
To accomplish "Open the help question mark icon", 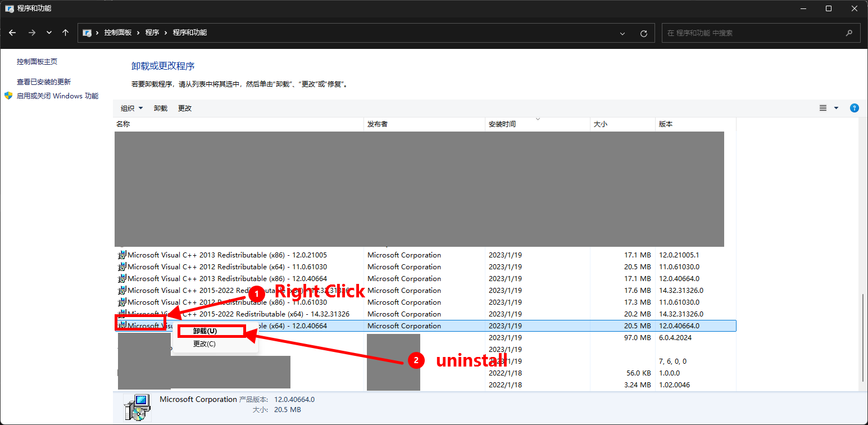I will click(x=854, y=108).
